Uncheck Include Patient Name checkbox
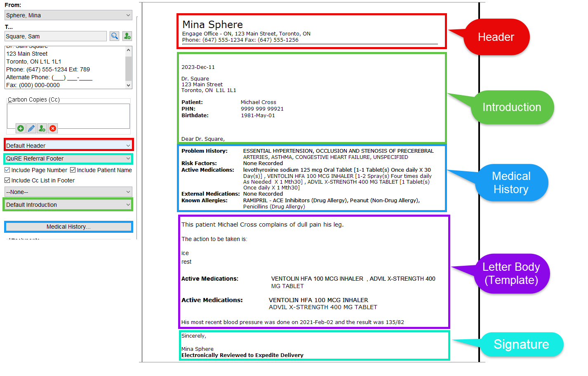Screen dimensions: 588x376 point(73,170)
